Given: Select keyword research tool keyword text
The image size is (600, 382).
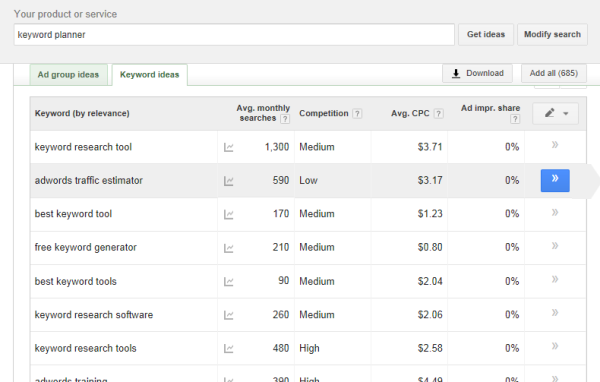Looking at the screenshot, I should 83,147.
